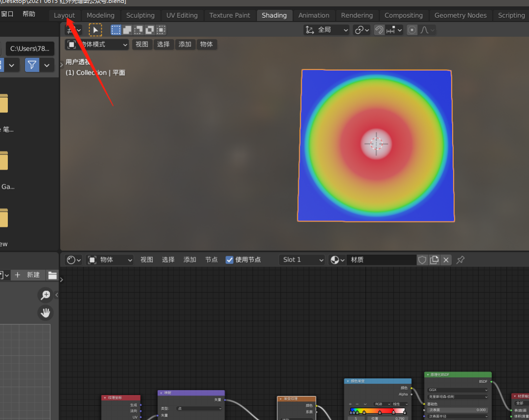Switch to Texture Paint workspace tab
529x420 pixels.
230,15
